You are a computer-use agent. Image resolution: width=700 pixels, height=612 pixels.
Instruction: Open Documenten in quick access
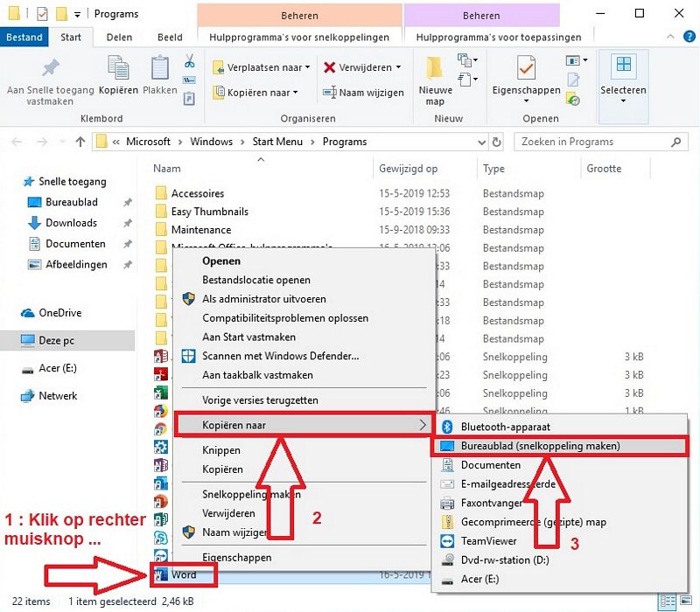tap(75, 244)
